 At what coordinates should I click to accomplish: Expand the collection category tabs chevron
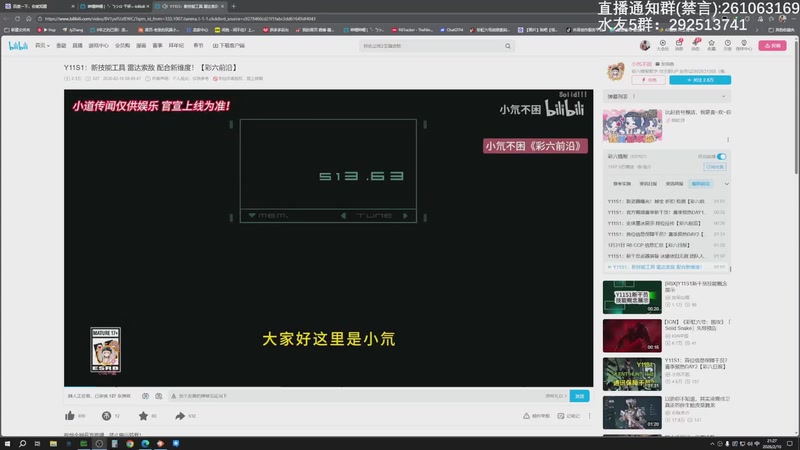(727, 184)
